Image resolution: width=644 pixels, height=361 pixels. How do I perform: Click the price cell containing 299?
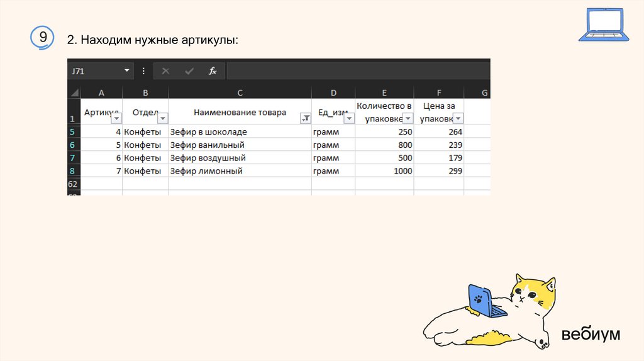click(439, 171)
